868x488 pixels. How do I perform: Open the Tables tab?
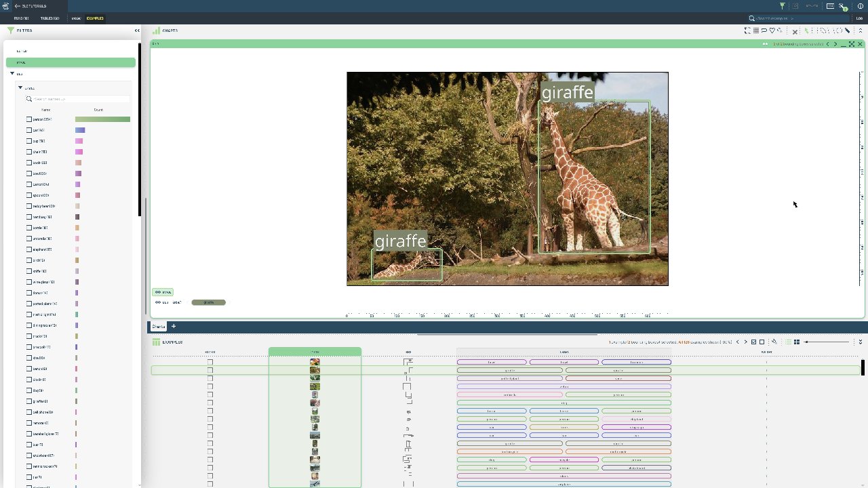point(50,18)
